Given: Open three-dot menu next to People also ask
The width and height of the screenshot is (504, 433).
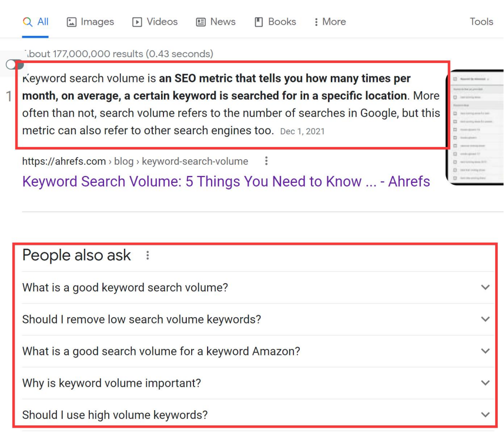Looking at the screenshot, I should (x=147, y=255).
